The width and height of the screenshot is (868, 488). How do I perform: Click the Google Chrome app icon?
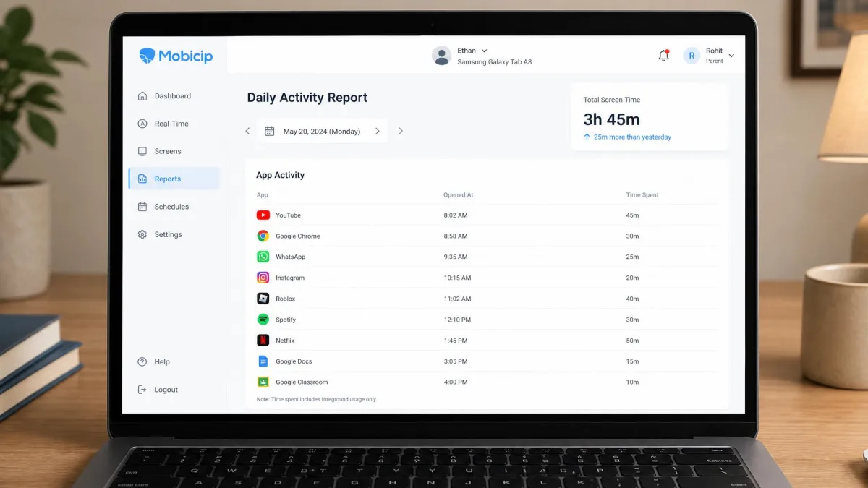coord(263,236)
